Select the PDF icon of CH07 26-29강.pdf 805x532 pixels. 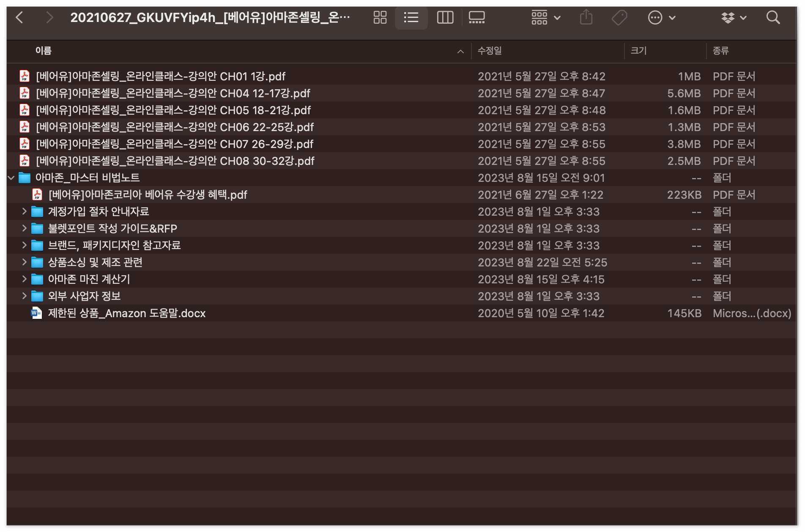[x=25, y=144]
